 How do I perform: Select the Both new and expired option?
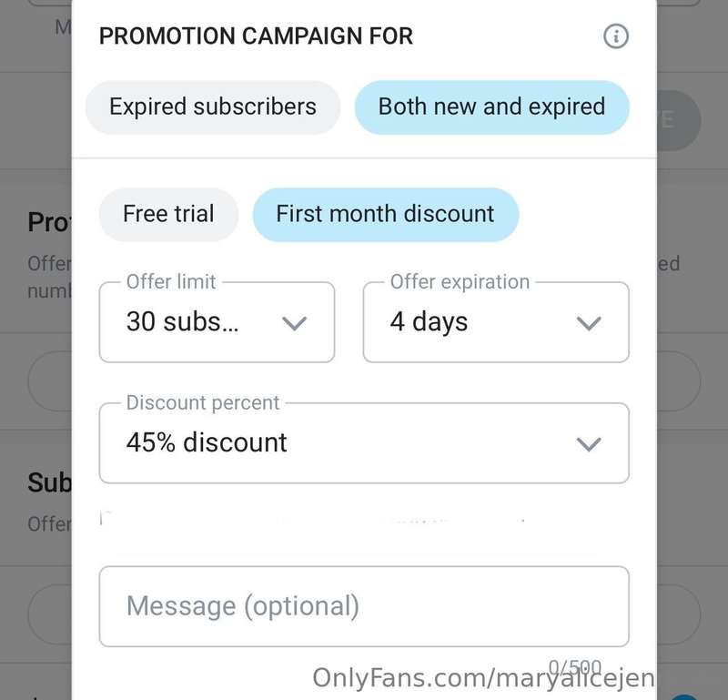(x=492, y=107)
